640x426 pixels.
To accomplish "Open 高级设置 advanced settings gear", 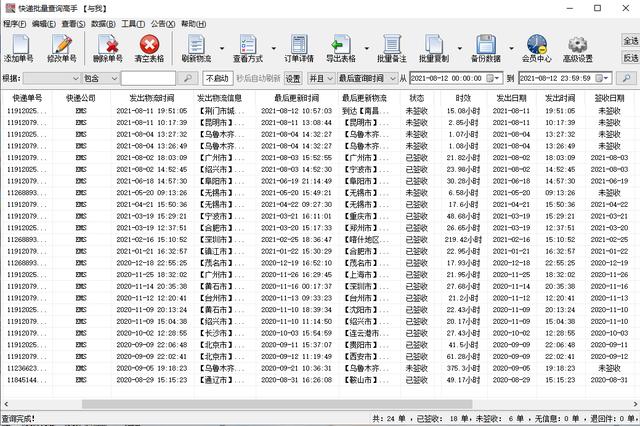I will click(578, 48).
